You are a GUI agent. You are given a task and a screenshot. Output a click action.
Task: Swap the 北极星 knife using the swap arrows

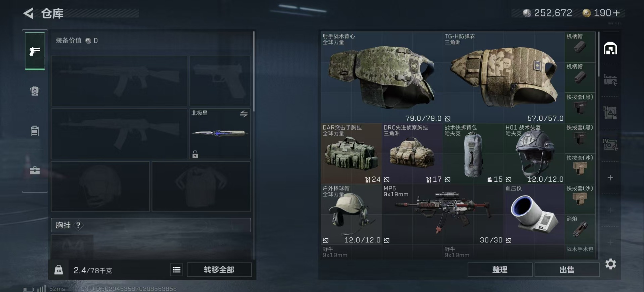click(244, 114)
